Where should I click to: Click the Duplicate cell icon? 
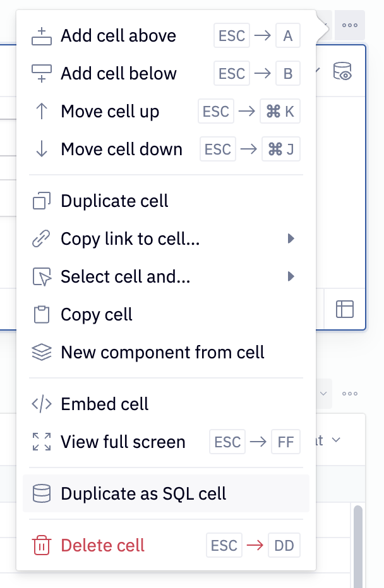pos(42,201)
